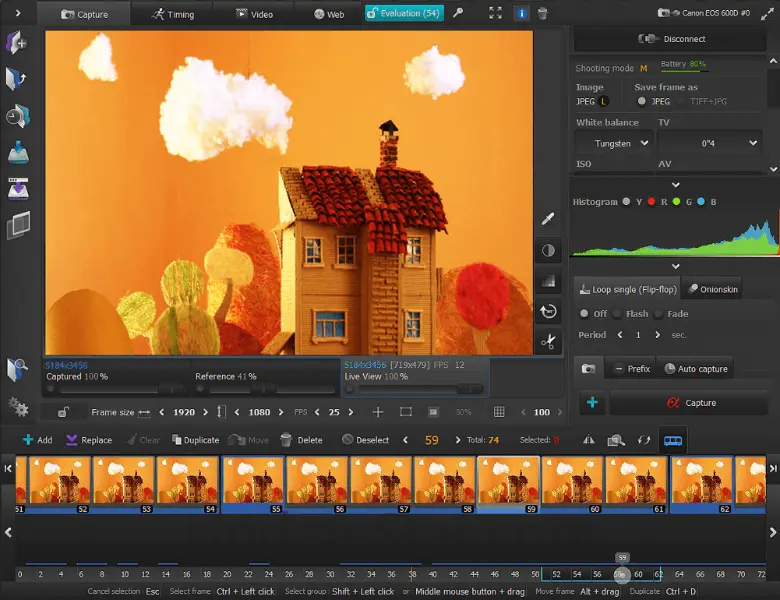Click the project search magnifier icon
This screenshot has height=600, width=780.
pos(17,370)
